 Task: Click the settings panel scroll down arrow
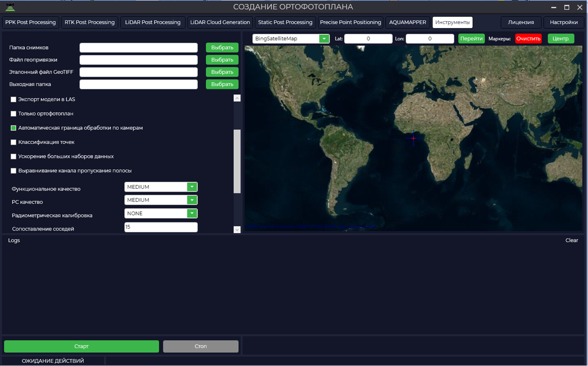237,230
